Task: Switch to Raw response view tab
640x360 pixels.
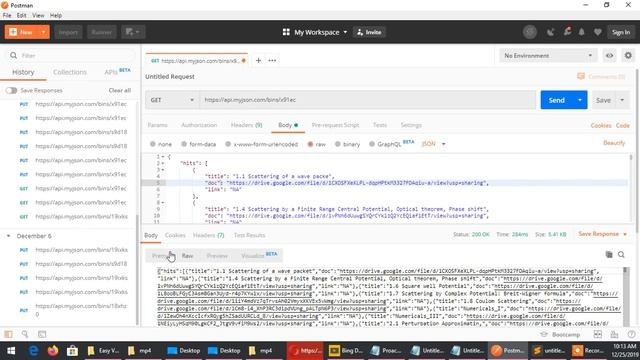Action: coord(187,256)
